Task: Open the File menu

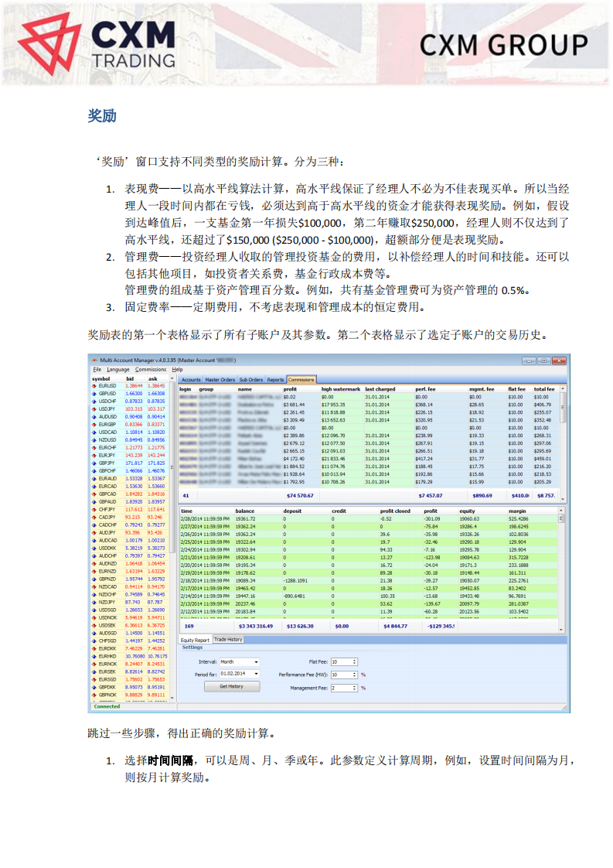Action: tap(97, 370)
